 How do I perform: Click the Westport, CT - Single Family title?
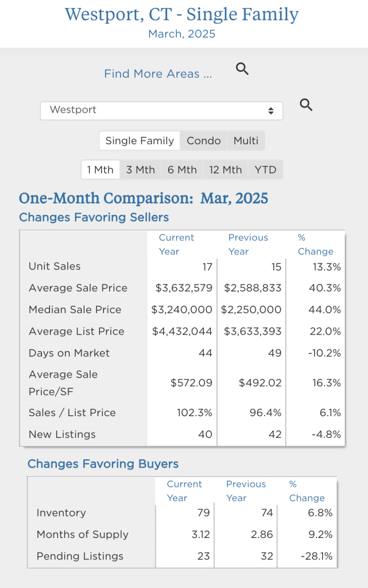[181, 14]
